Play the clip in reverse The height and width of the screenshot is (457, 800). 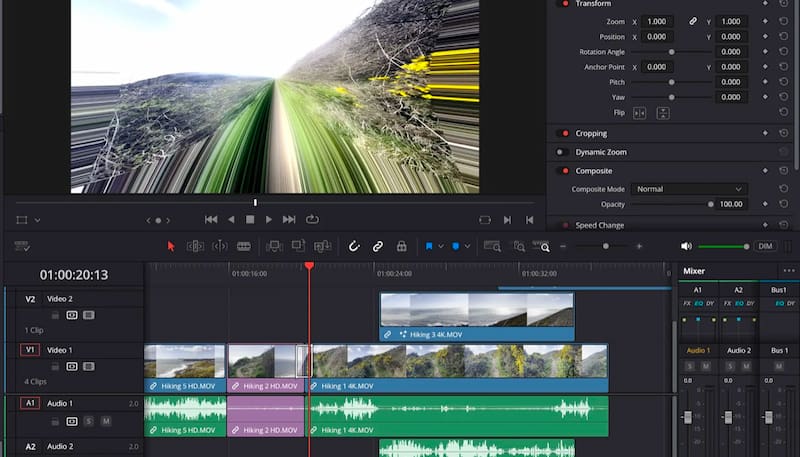pos(231,219)
